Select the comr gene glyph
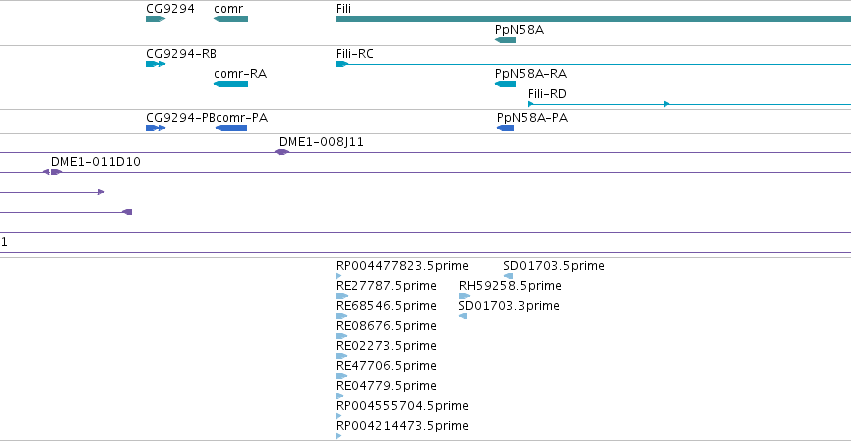The height and width of the screenshot is (441, 851). [x=231, y=19]
